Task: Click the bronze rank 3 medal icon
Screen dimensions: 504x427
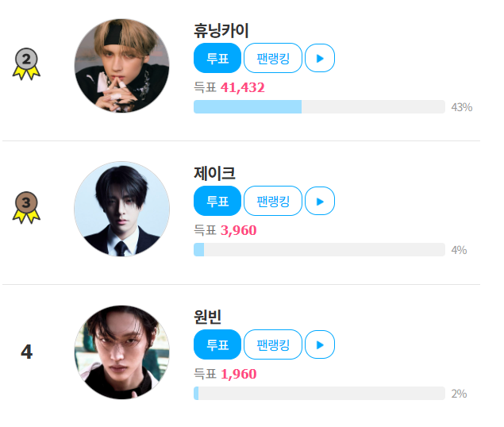Action: pyautogui.click(x=26, y=206)
